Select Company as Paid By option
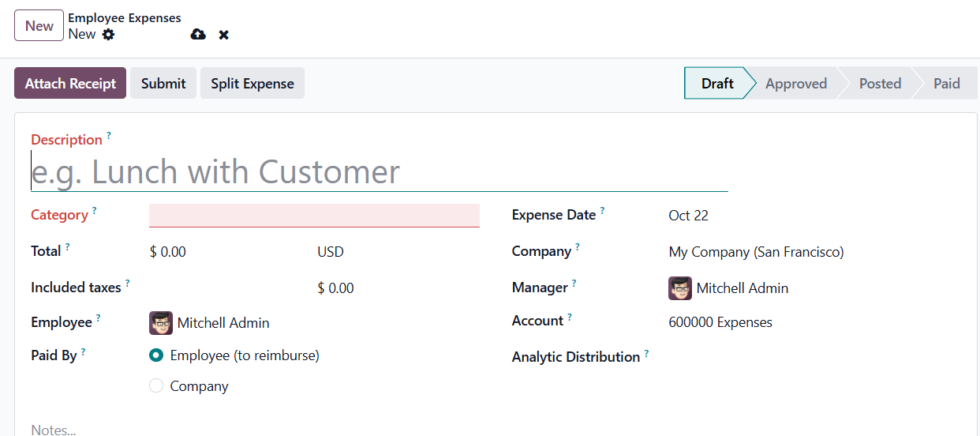The width and height of the screenshot is (980, 436). 156,386
